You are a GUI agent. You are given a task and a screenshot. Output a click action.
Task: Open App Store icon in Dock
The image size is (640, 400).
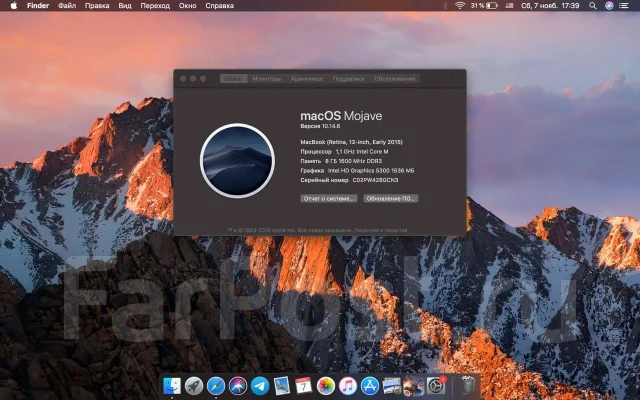tap(369, 385)
